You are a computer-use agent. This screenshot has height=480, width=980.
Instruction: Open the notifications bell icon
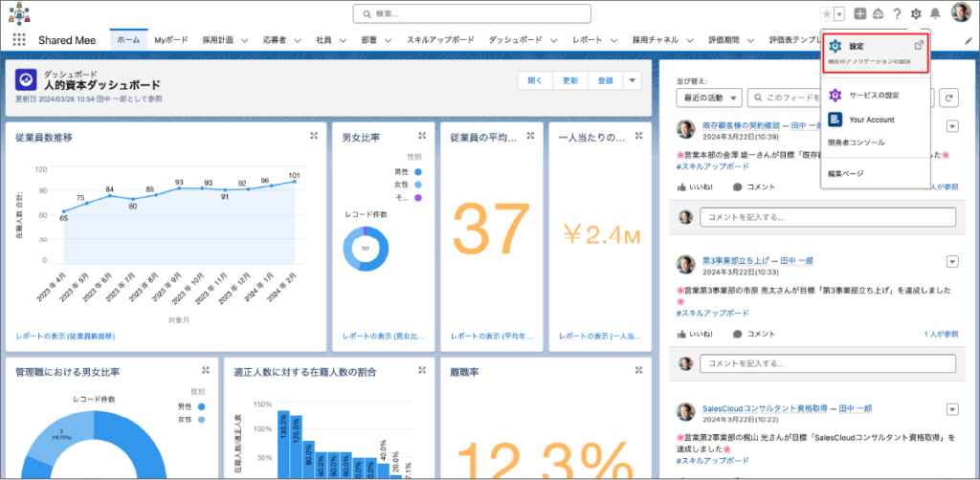click(x=935, y=13)
